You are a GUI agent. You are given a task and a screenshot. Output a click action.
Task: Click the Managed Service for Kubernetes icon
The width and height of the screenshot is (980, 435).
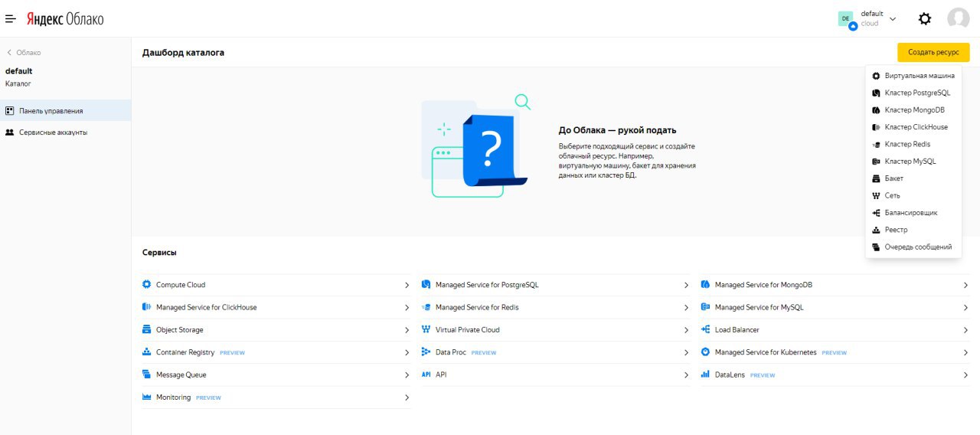(706, 352)
